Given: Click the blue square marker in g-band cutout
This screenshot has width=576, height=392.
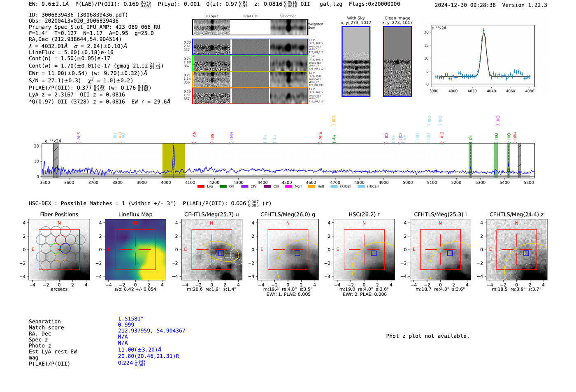Looking at the screenshot, I should [x=297, y=253].
